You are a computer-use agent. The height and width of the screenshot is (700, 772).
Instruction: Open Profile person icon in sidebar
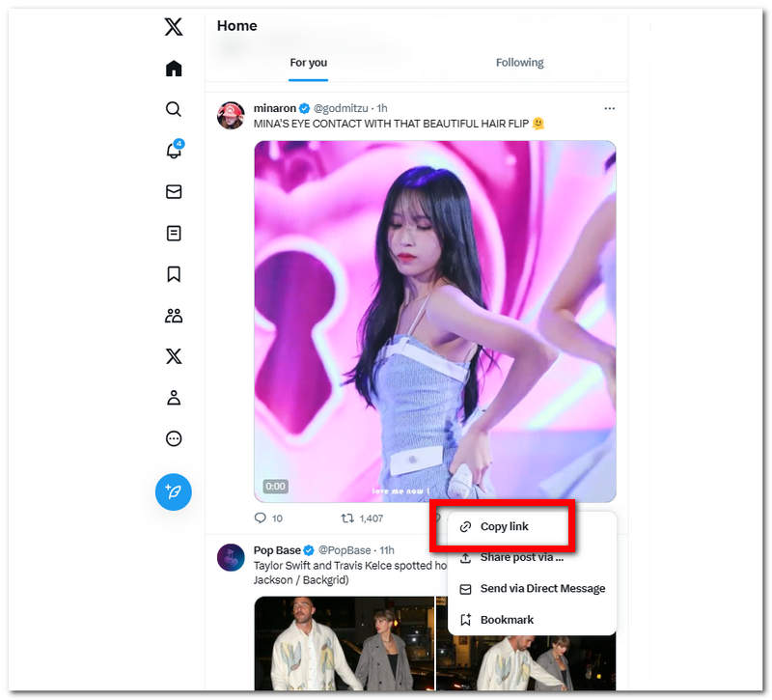click(174, 397)
